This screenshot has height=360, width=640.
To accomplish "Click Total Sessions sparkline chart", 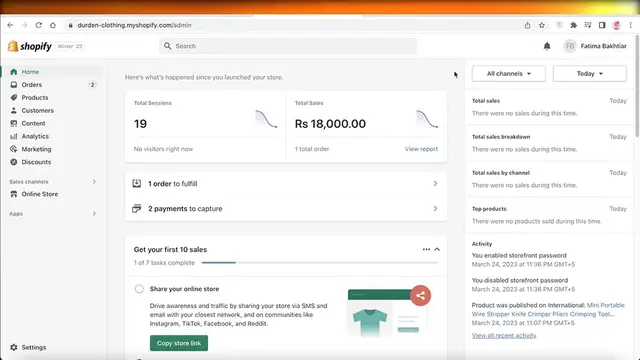I will point(266,119).
